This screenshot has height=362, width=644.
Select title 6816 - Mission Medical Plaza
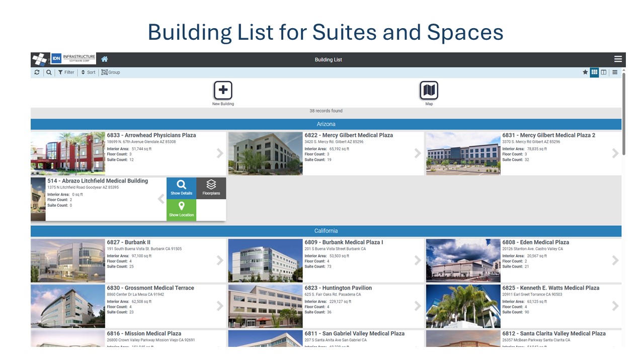[144, 334]
